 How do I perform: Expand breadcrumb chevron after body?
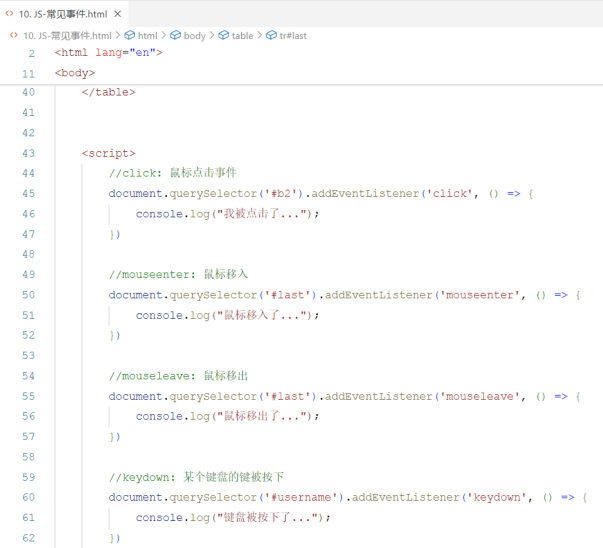click(x=212, y=35)
